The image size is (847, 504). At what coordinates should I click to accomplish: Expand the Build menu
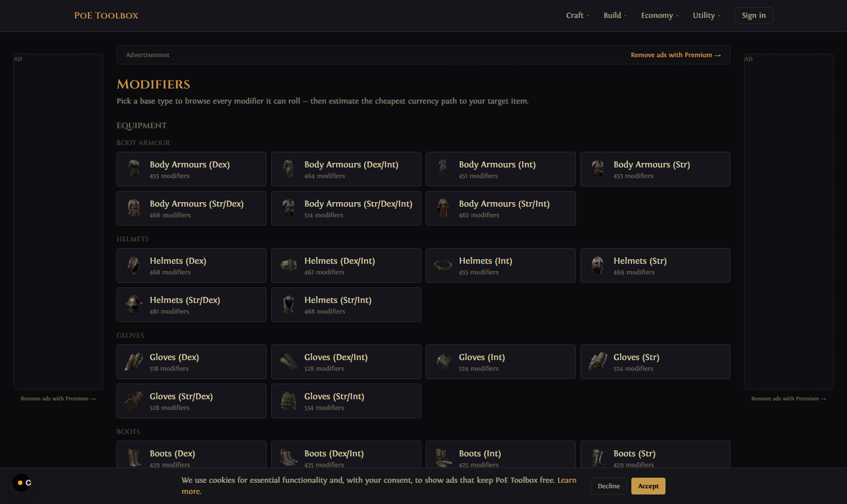point(615,16)
